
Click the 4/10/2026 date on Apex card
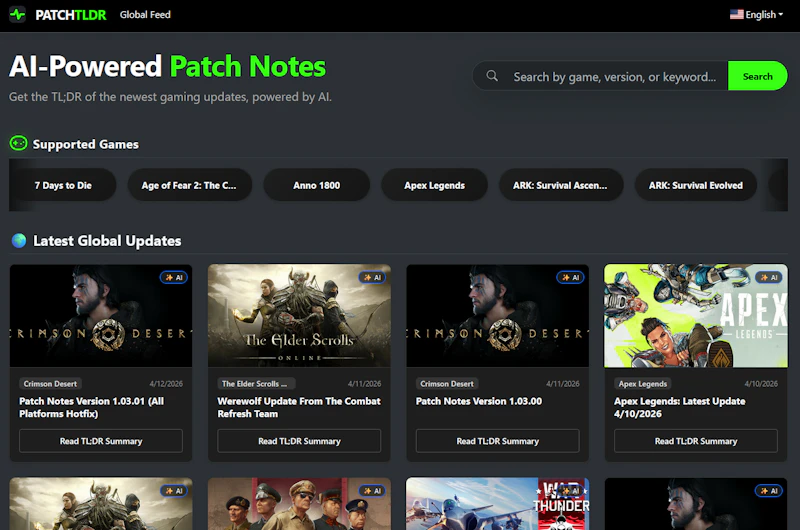point(761,384)
